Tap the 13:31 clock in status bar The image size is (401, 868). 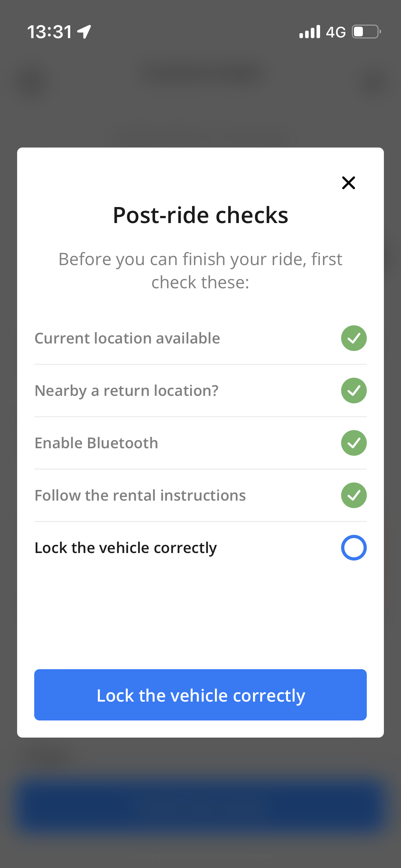50,32
